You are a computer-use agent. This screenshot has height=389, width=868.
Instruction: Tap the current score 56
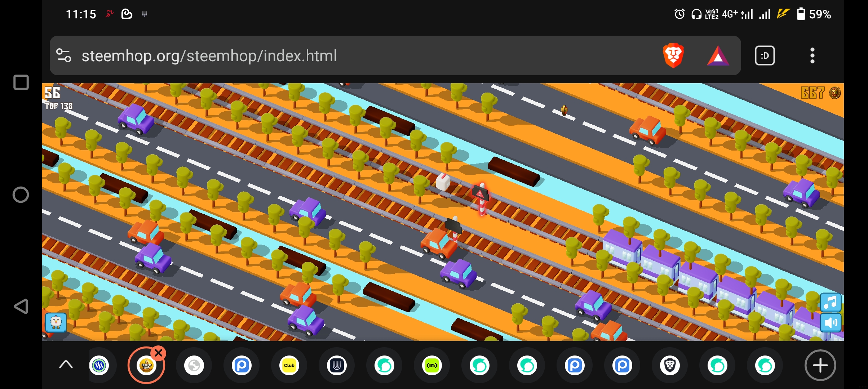click(x=52, y=93)
